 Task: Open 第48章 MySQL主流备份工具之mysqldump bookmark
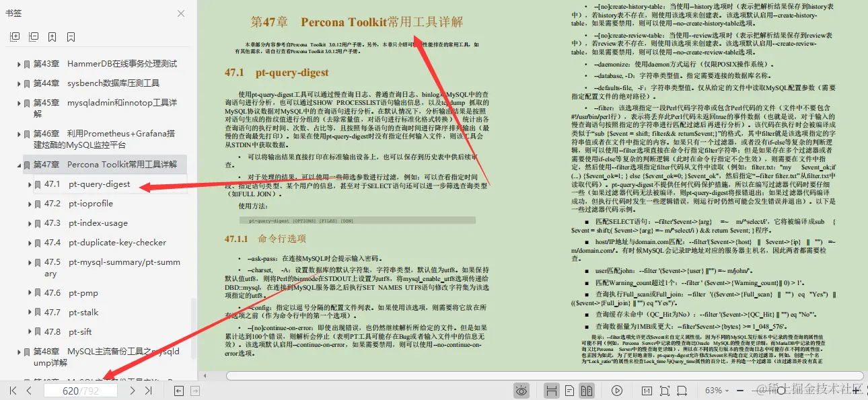(106, 357)
